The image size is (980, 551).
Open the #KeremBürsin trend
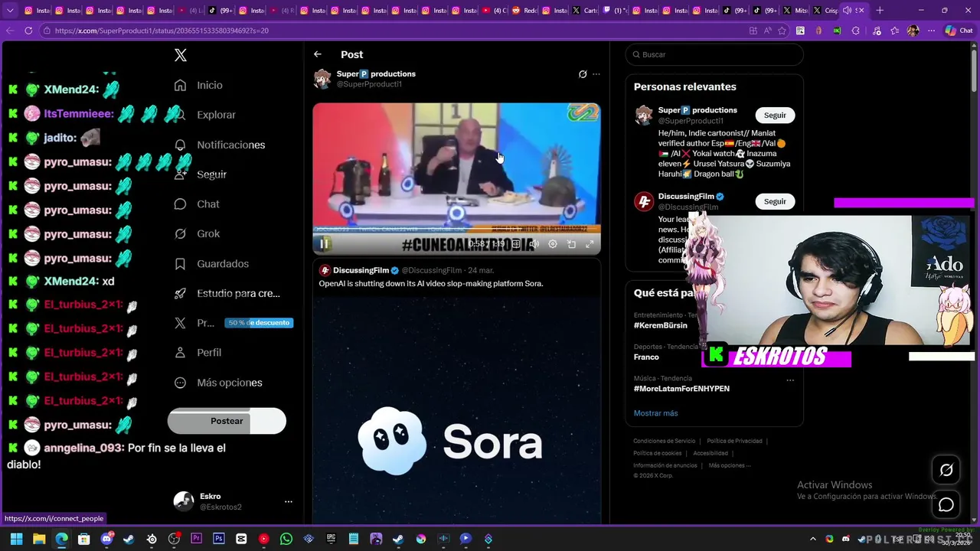(660, 325)
